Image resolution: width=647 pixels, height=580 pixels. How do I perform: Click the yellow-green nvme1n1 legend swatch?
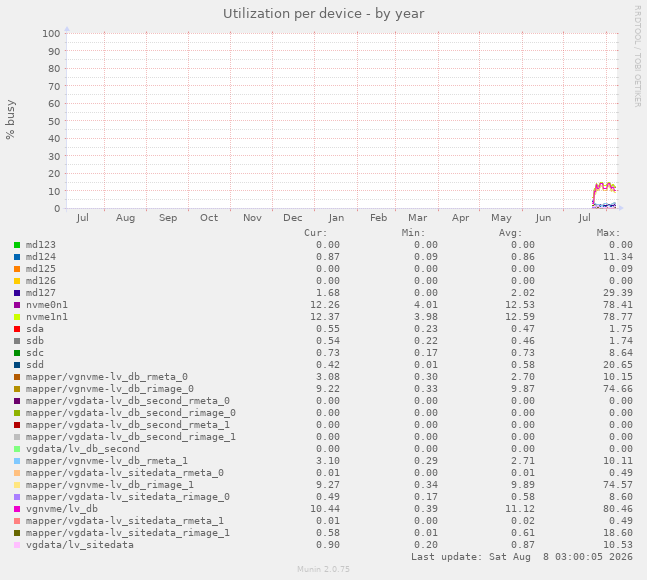click(x=17, y=317)
